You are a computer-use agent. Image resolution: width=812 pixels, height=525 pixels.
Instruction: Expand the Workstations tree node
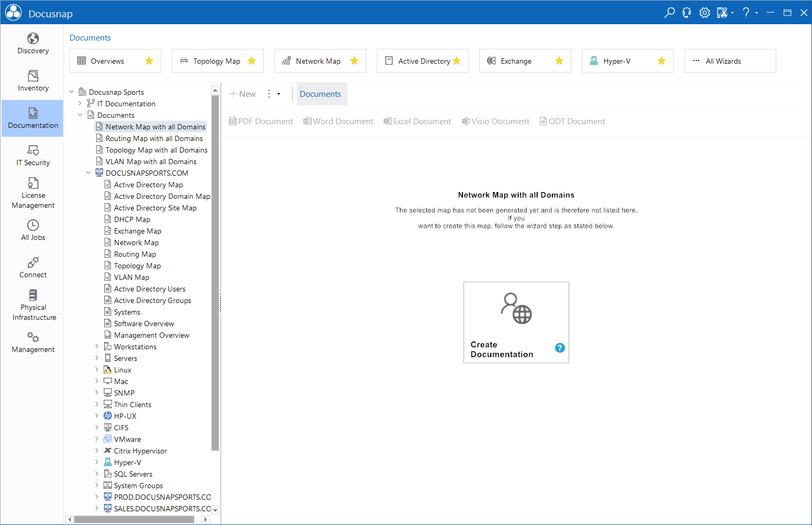pos(97,347)
